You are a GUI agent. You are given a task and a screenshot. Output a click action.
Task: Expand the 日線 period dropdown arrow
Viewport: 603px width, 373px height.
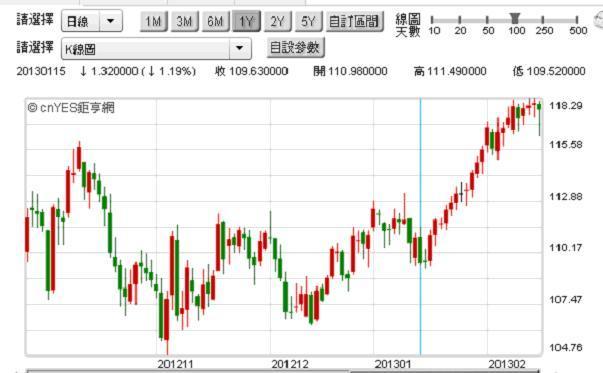point(111,21)
